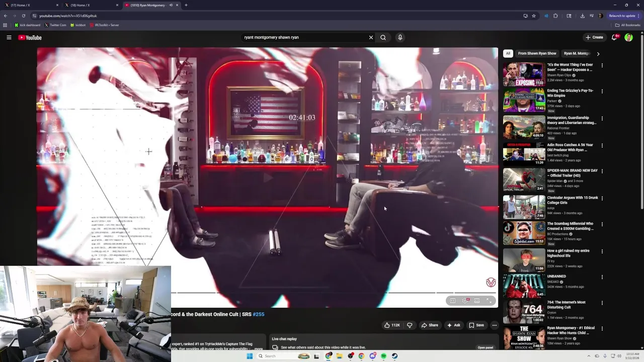The image size is (644, 362).
Task: Click the Share button
Action: pyautogui.click(x=429, y=325)
